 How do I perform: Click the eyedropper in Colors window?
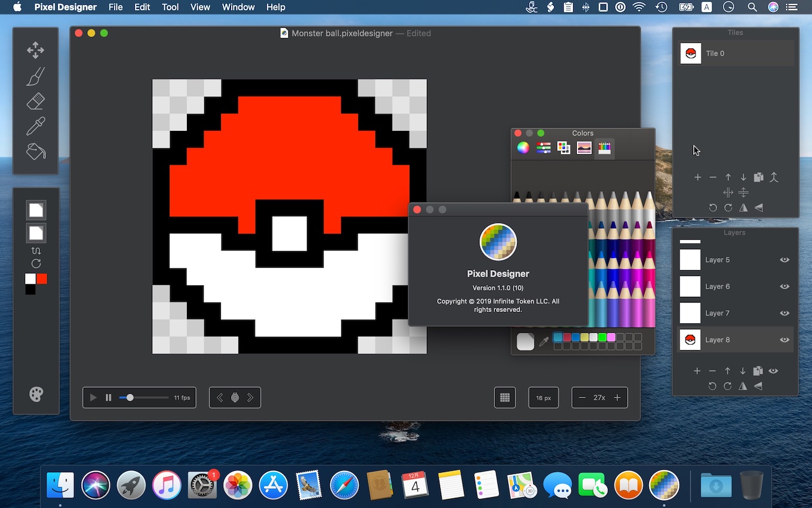pos(544,341)
